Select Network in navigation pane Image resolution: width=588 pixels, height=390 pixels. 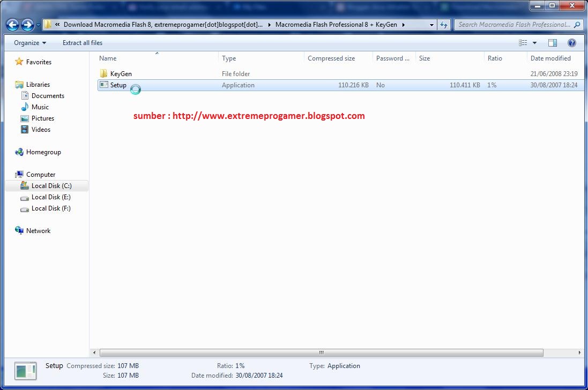point(38,231)
